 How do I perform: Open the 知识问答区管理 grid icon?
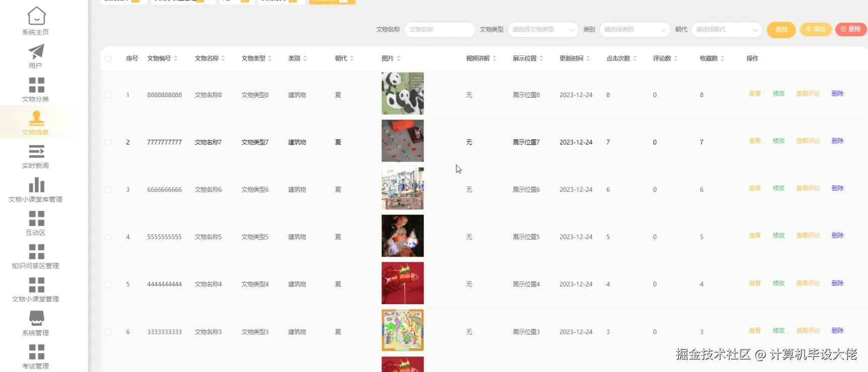36,252
